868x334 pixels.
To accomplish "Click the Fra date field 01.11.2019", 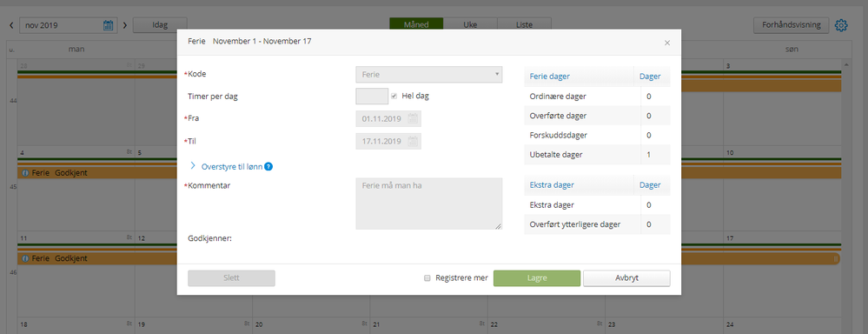I will coord(388,118).
